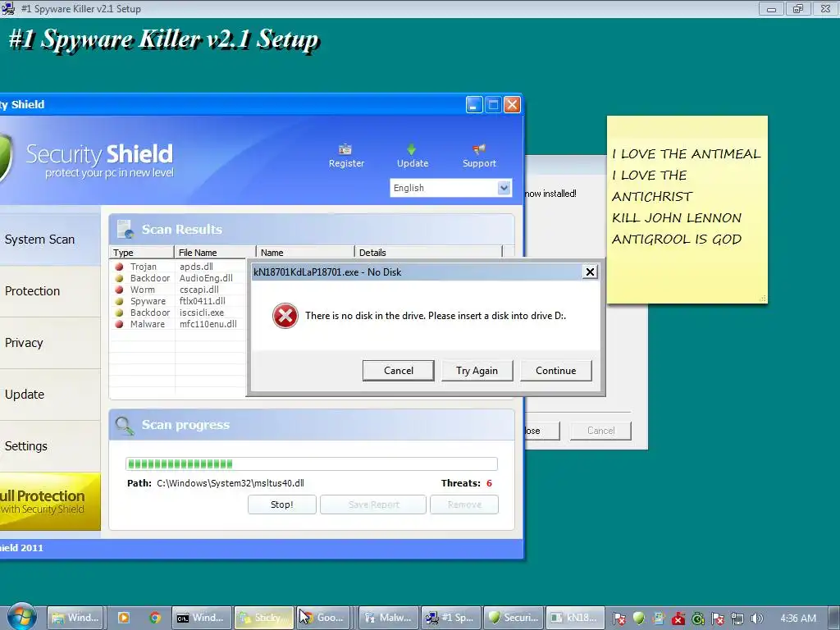The height and width of the screenshot is (630, 840).
Task: Sort by the Details column header
Action: [428, 253]
